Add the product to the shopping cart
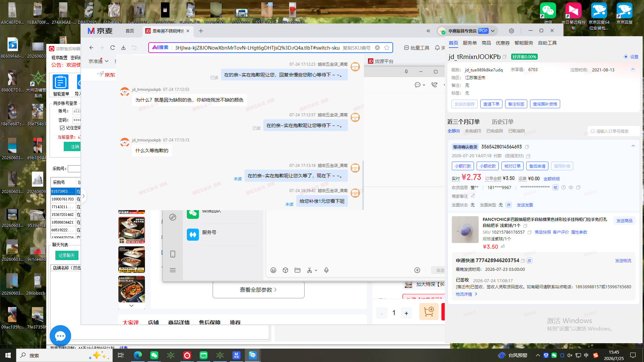 [x=429, y=311]
